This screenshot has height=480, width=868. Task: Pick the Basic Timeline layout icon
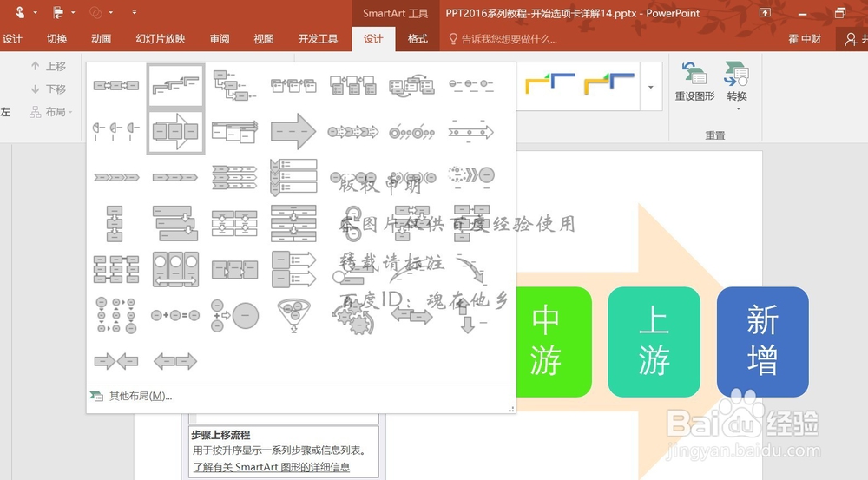pos(471,132)
